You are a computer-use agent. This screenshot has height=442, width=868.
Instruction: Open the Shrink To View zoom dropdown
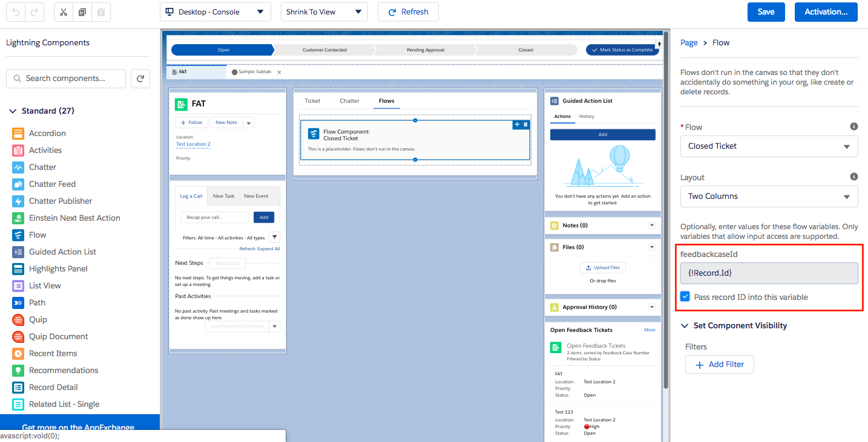324,12
